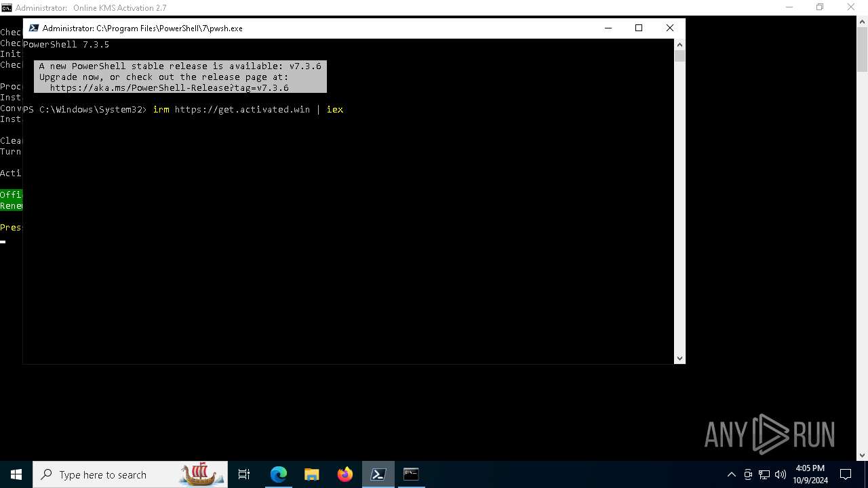Click the PowerShell window title bar icon
The width and height of the screenshot is (868, 488).
coord(33,28)
